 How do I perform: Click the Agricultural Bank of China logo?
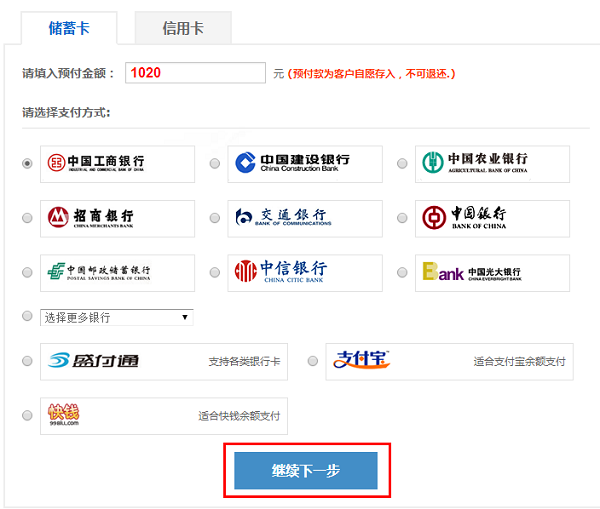(x=492, y=164)
